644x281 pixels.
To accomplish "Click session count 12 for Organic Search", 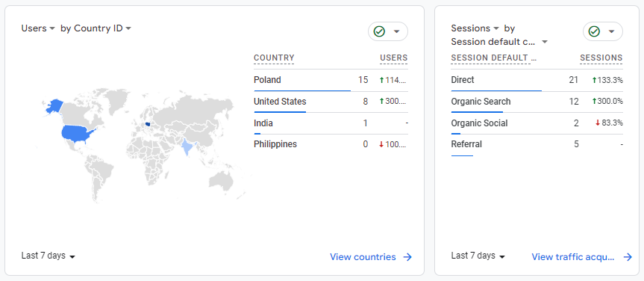I will pyautogui.click(x=574, y=102).
